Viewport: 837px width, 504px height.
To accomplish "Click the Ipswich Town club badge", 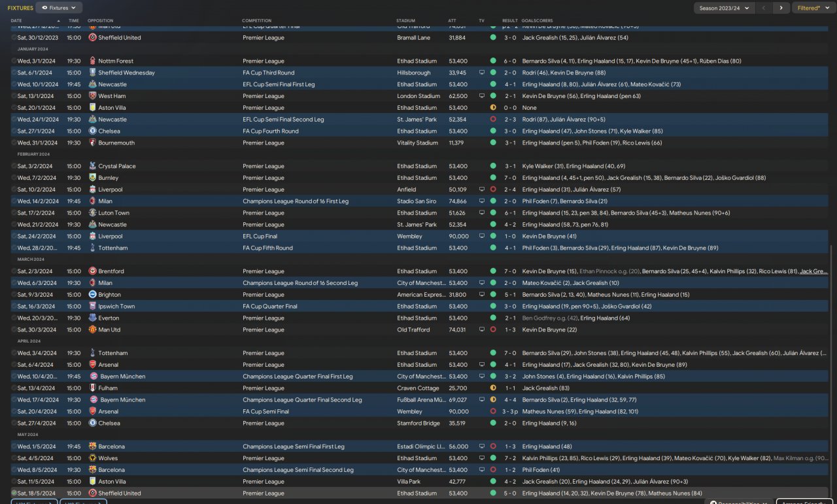I will click(92, 307).
